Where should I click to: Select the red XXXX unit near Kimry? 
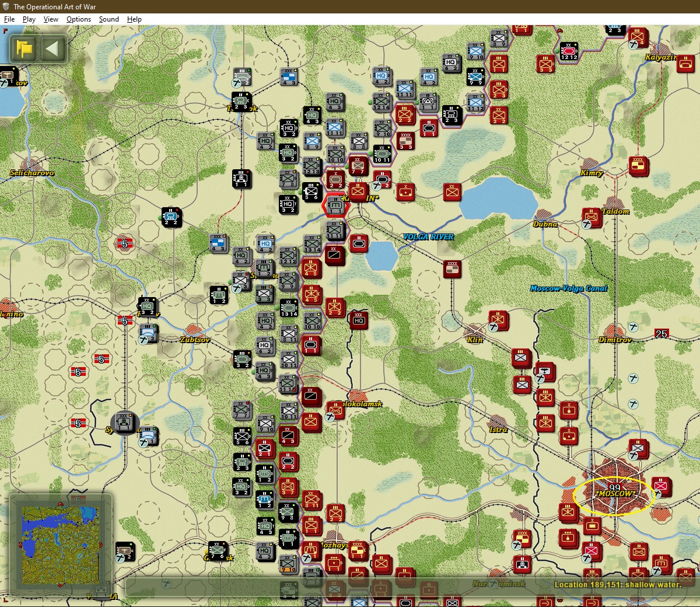click(x=638, y=166)
